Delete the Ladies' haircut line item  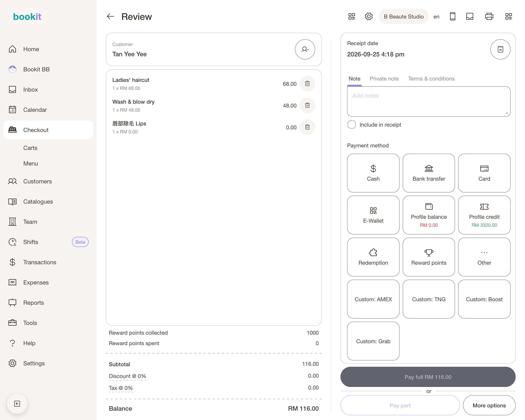tap(307, 83)
